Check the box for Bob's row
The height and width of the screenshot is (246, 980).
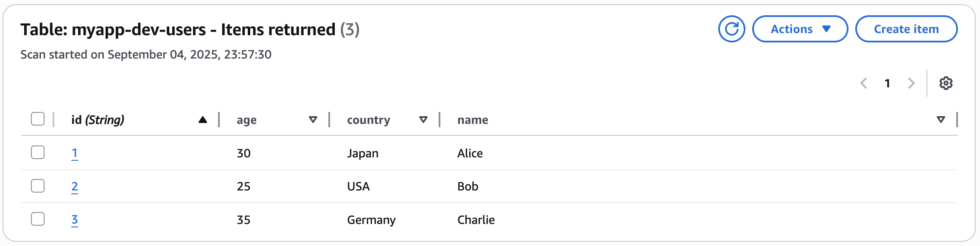[x=38, y=186]
